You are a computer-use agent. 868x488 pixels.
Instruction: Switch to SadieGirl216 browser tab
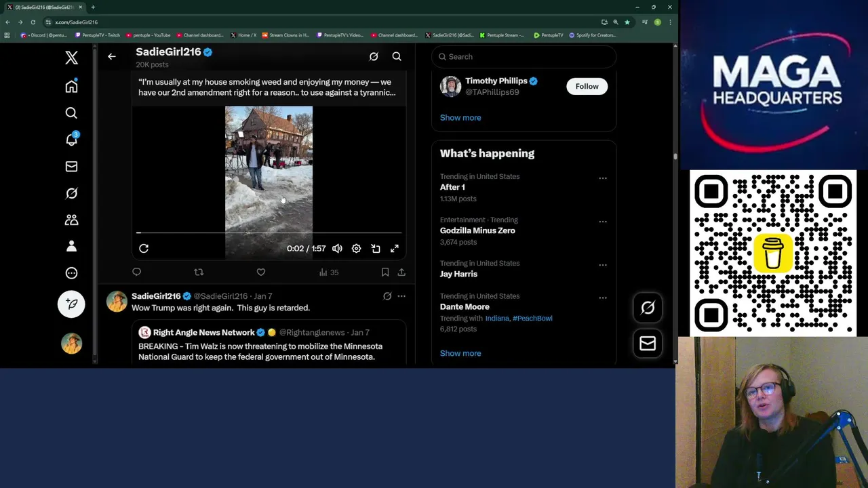point(44,7)
